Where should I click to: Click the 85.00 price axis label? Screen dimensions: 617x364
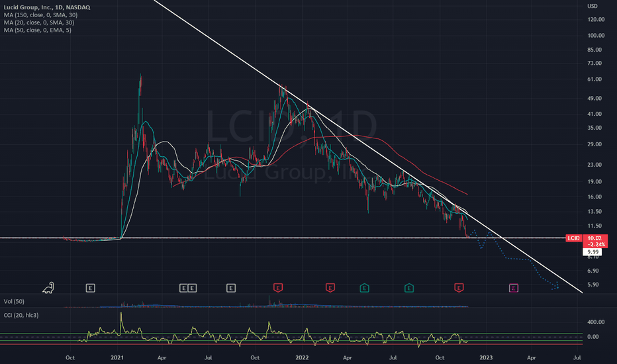[594, 50]
